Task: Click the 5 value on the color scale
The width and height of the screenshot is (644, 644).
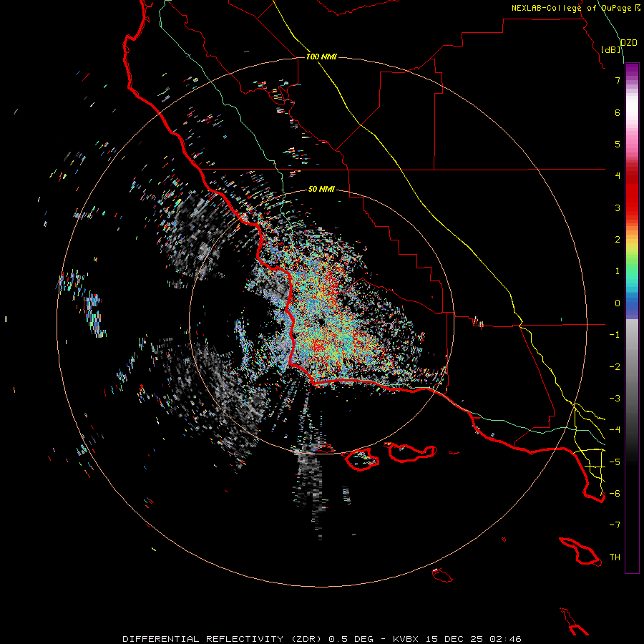Action: point(618,144)
